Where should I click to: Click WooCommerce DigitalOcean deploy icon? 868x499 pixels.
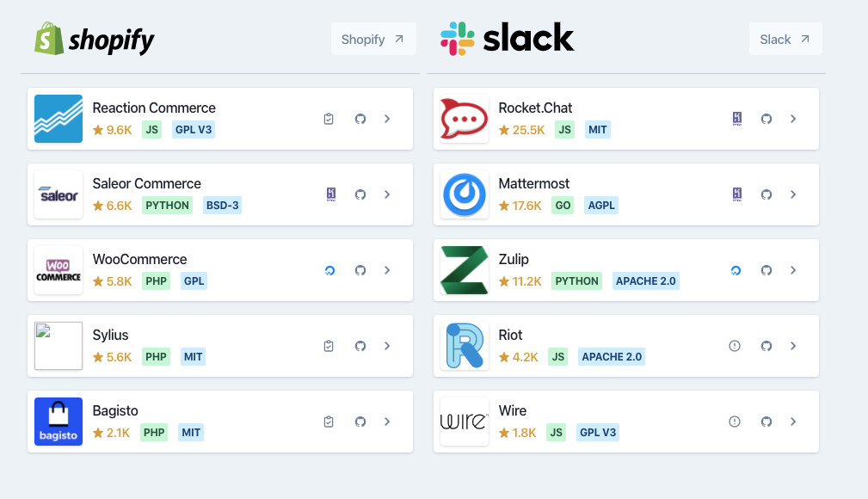point(329,270)
